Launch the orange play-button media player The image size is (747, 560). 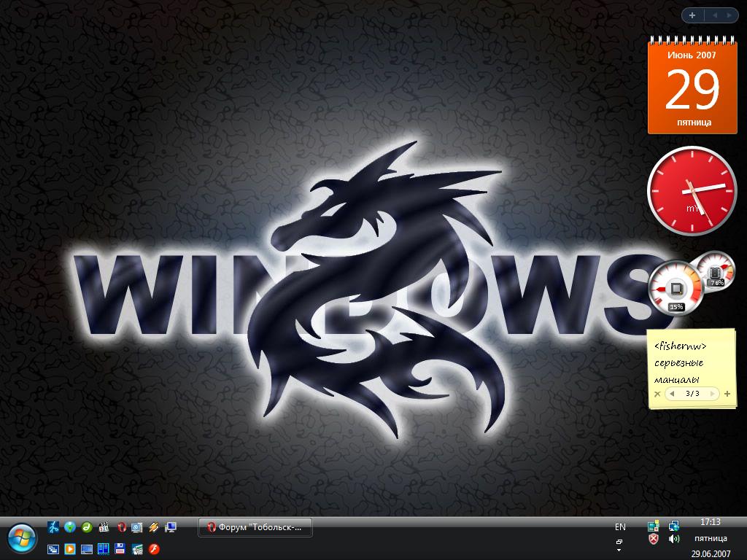(70, 549)
